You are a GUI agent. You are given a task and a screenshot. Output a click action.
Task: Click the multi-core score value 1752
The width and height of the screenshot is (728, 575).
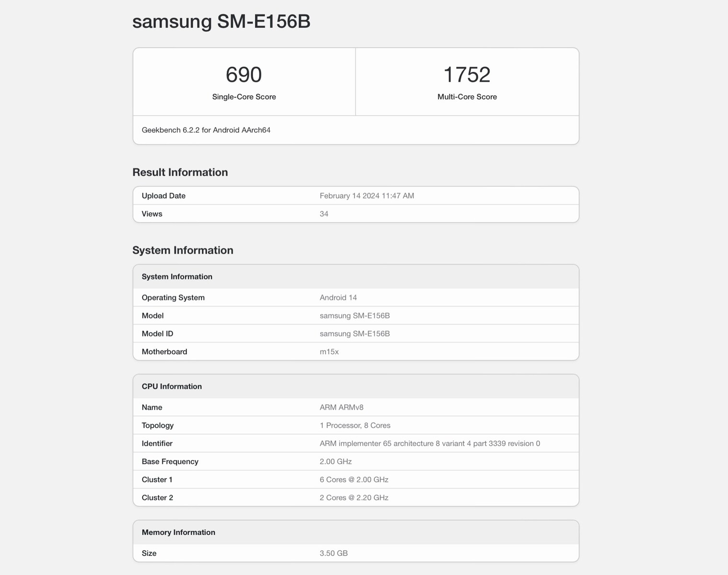pos(467,75)
